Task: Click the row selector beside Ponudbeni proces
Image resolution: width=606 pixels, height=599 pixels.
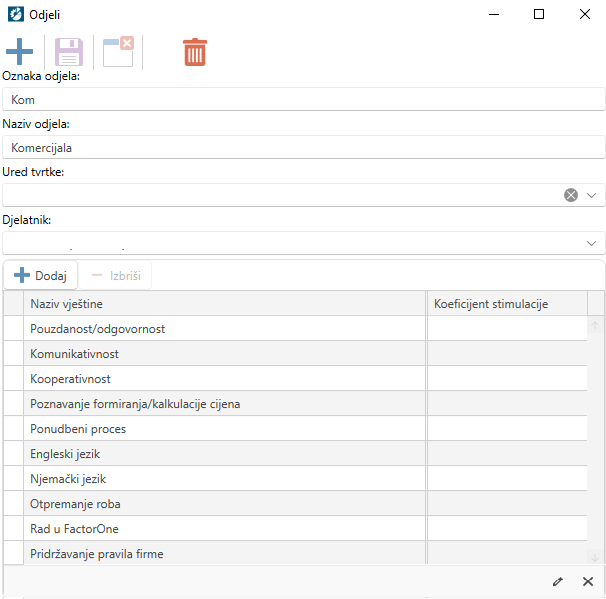Action: coord(14,429)
